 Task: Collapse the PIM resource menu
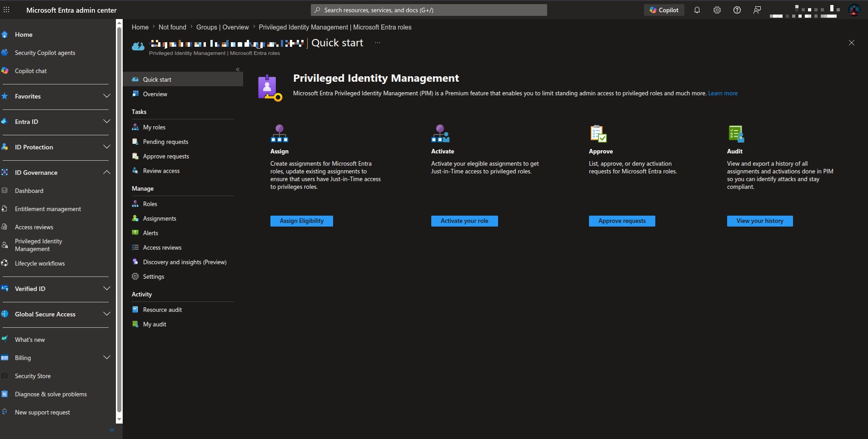point(238,69)
